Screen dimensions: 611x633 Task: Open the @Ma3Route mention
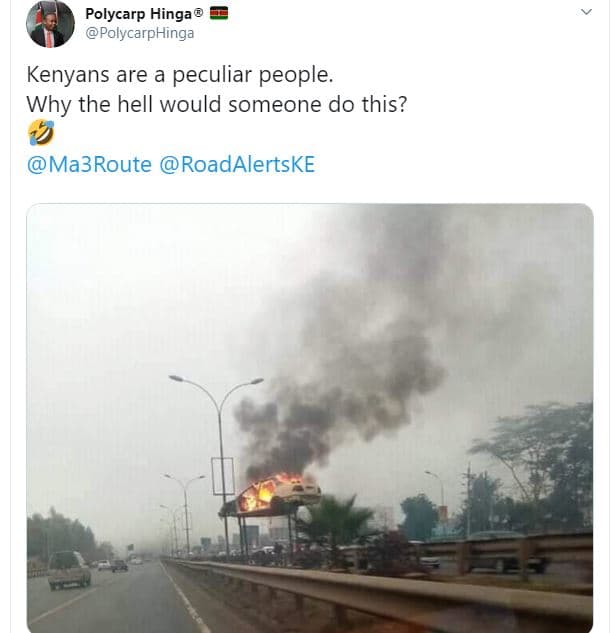88,164
